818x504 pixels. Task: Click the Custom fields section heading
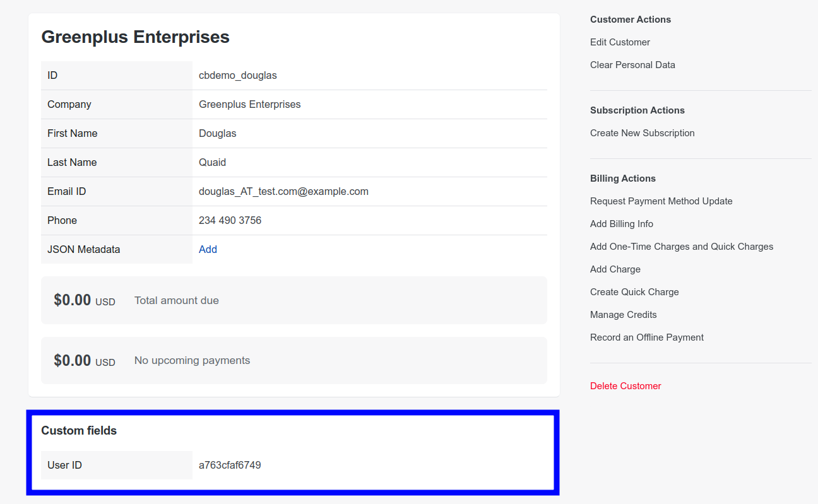click(x=79, y=431)
